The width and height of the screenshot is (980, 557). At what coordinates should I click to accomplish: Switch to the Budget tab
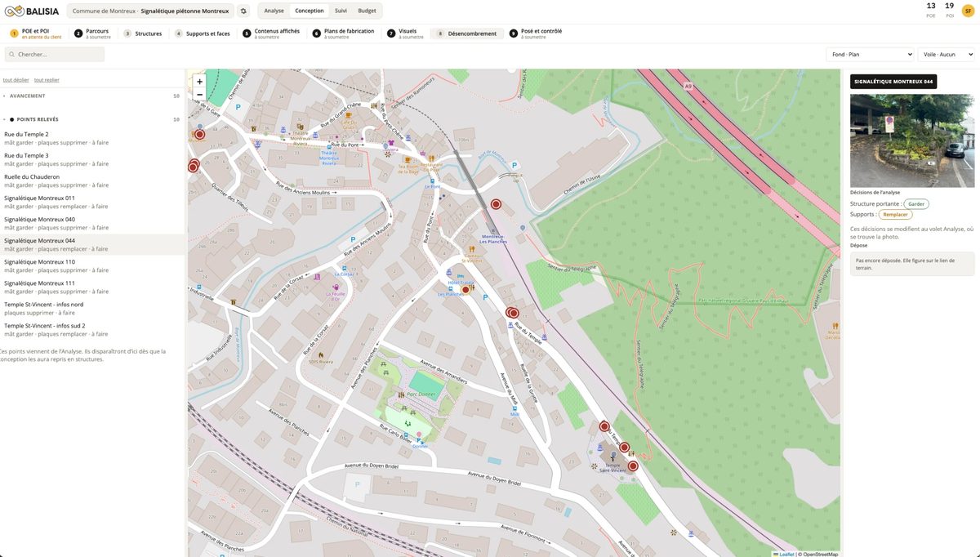pyautogui.click(x=367, y=11)
